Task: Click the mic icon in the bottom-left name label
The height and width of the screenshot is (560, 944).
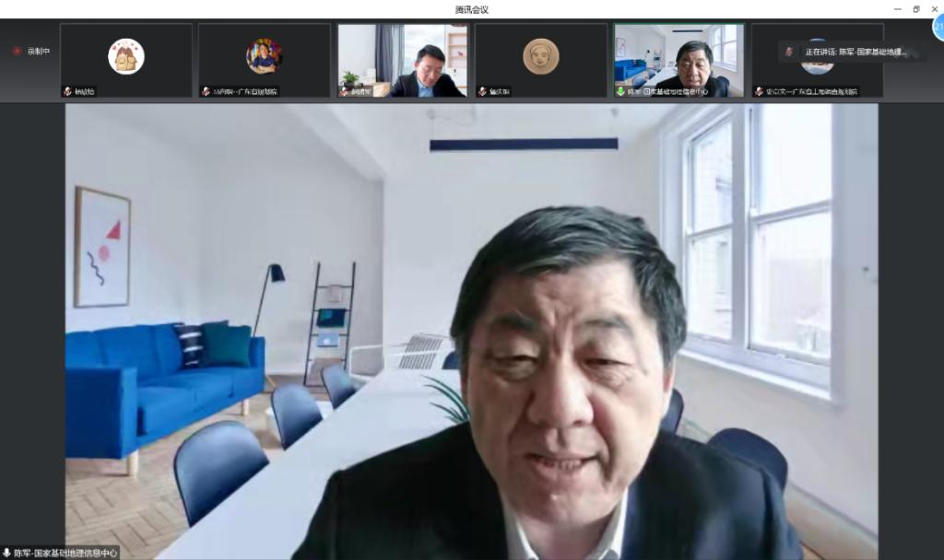Action: point(6,553)
